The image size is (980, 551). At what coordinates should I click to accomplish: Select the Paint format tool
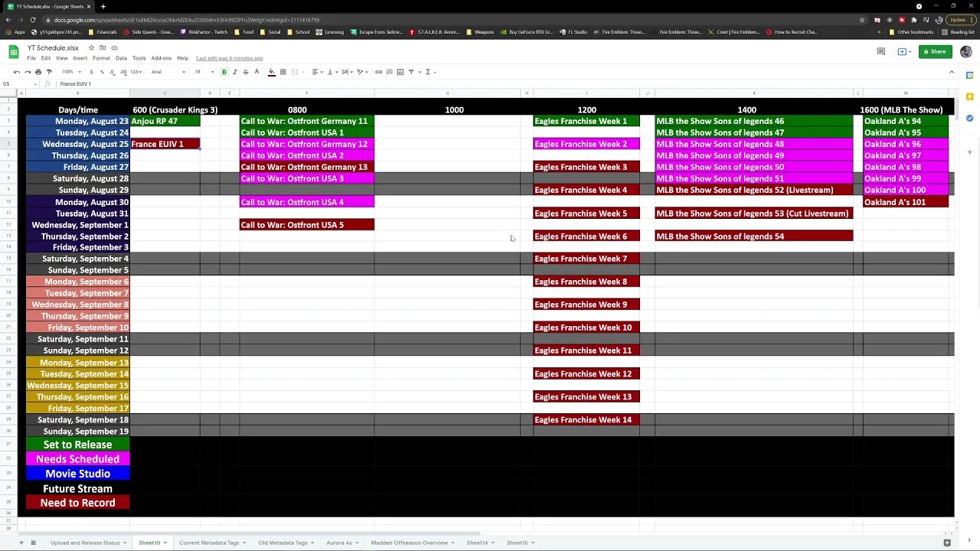pyautogui.click(x=49, y=72)
